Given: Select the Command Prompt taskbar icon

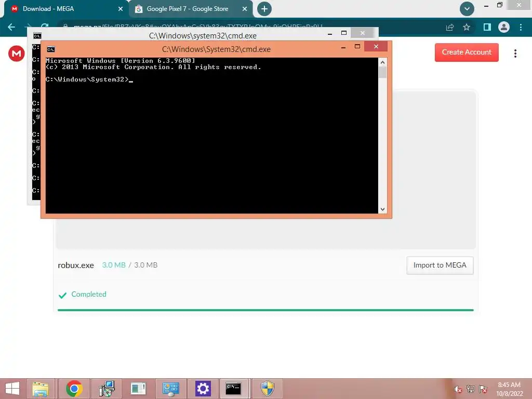Looking at the screenshot, I should [233, 389].
